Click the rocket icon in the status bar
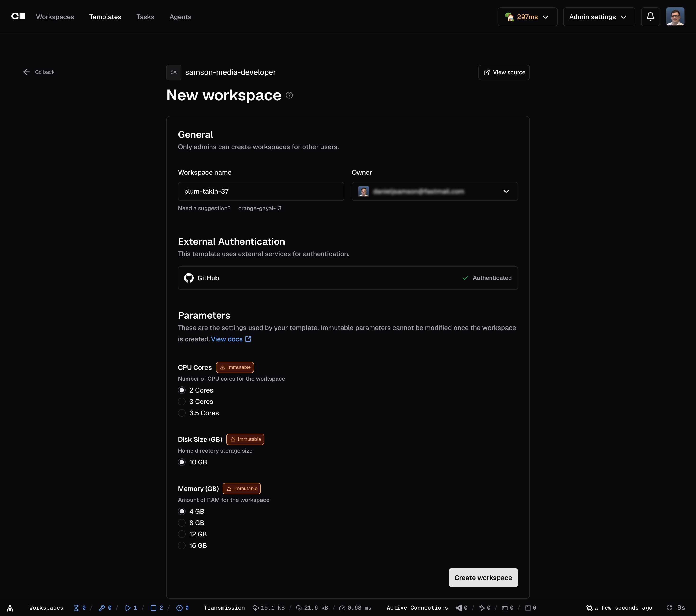The width and height of the screenshot is (696, 616). click(10, 608)
